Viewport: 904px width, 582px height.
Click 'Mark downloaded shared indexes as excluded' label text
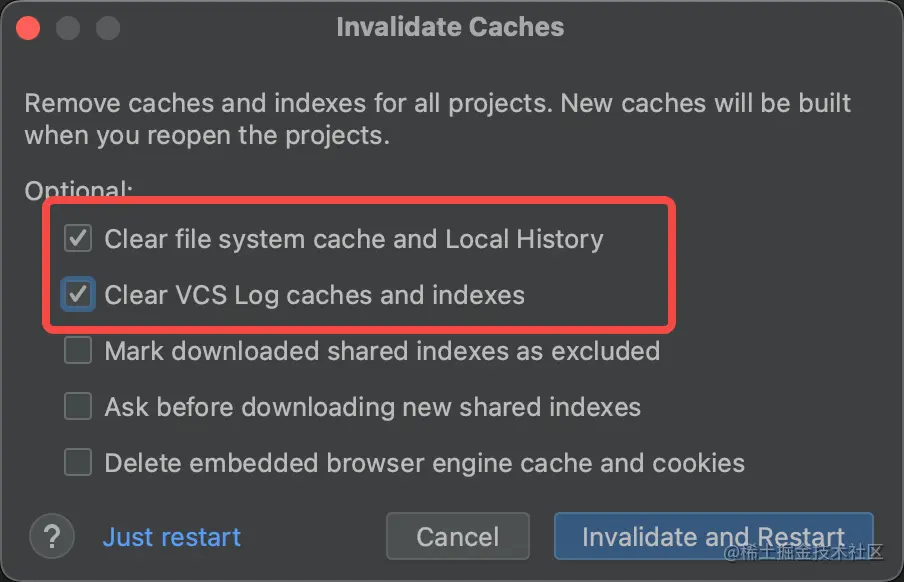tap(382, 351)
